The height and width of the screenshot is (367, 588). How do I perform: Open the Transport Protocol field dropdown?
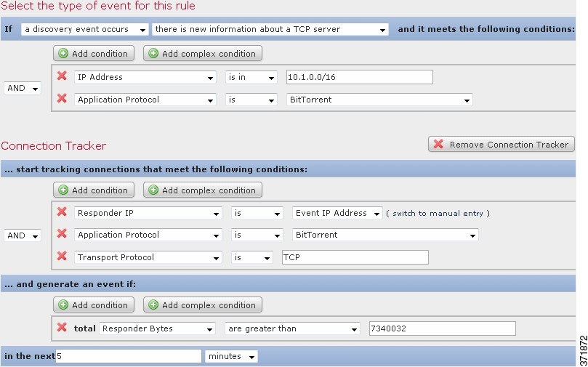pos(148,257)
